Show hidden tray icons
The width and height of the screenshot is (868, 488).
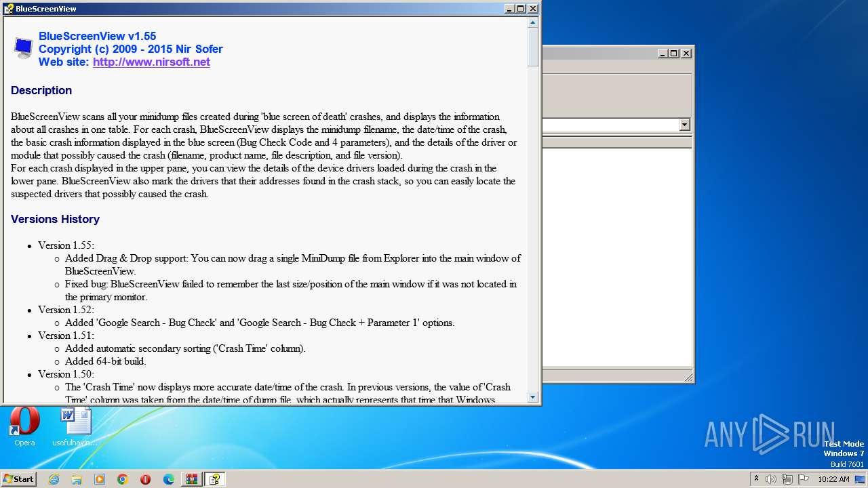tap(756, 479)
